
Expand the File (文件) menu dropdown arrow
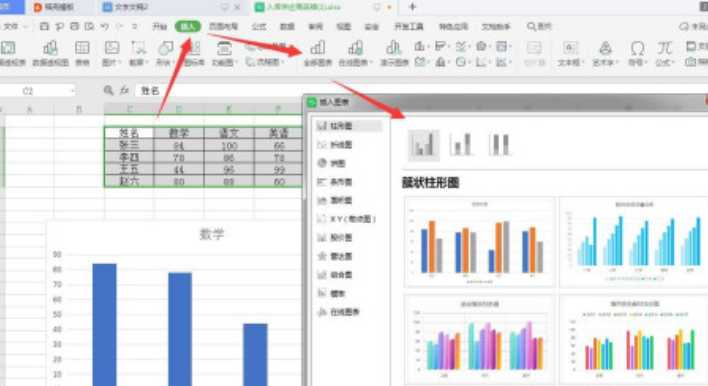(25, 27)
